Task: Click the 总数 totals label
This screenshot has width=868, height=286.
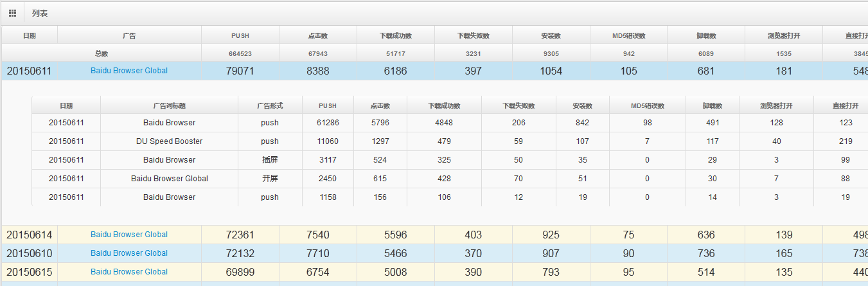Action: coord(102,54)
